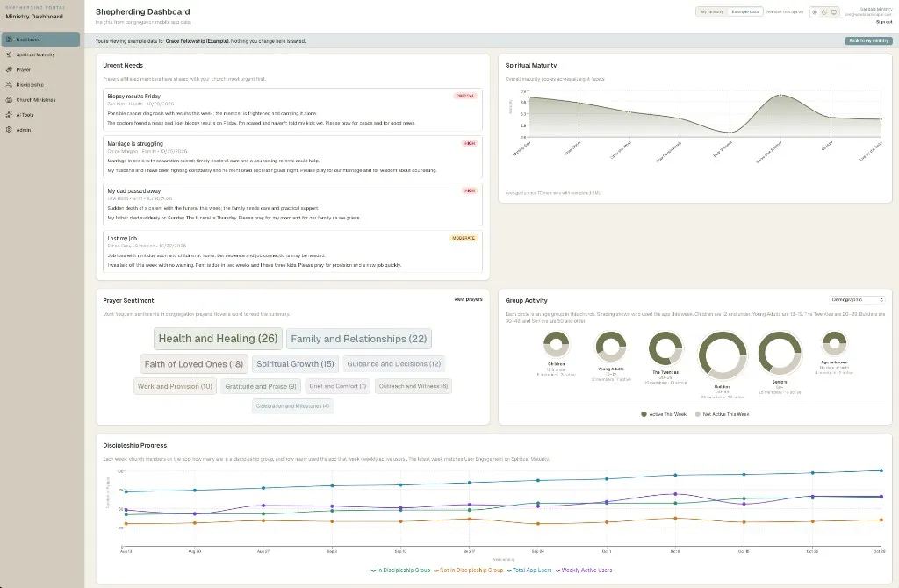Screen dimensions: 899x588
Task: Toggle Not In Discipleship Group legend series
Action: tap(468, 570)
